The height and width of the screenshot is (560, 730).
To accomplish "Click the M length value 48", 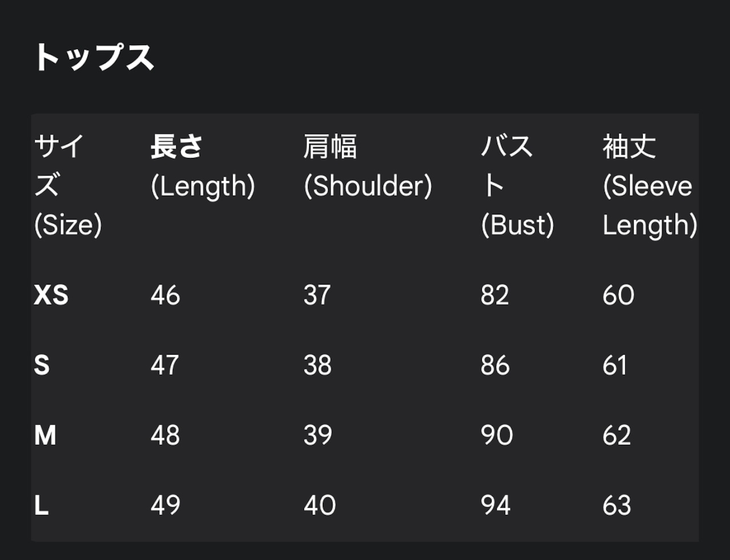I will [x=165, y=436].
